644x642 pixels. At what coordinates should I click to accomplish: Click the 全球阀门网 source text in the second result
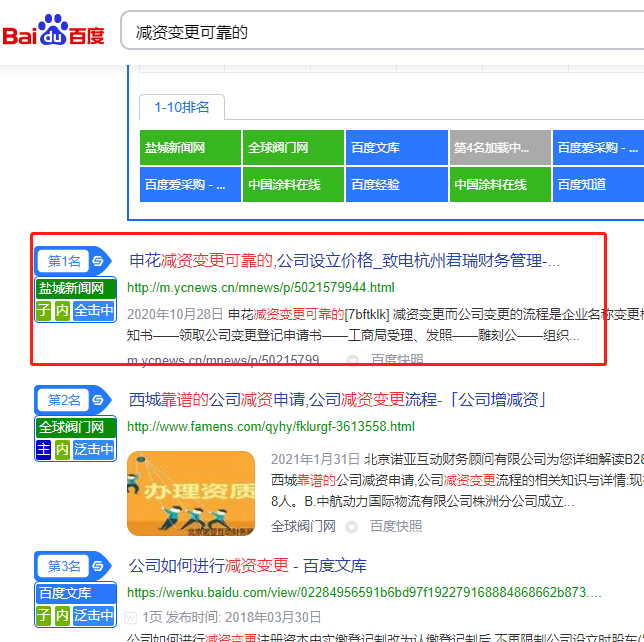(x=303, y=526)
